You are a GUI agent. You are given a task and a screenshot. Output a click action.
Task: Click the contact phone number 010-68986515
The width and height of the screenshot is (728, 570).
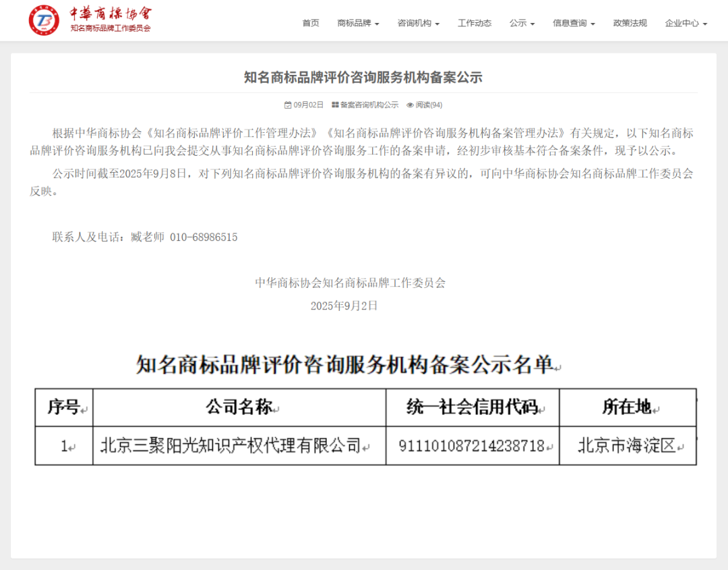pyautogui.click(x=203, y=237)
